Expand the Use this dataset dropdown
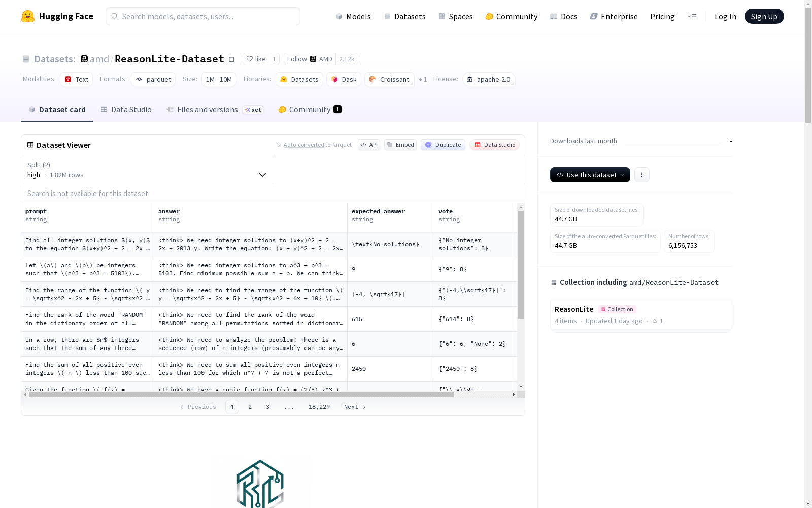 [x=590, y=175]
